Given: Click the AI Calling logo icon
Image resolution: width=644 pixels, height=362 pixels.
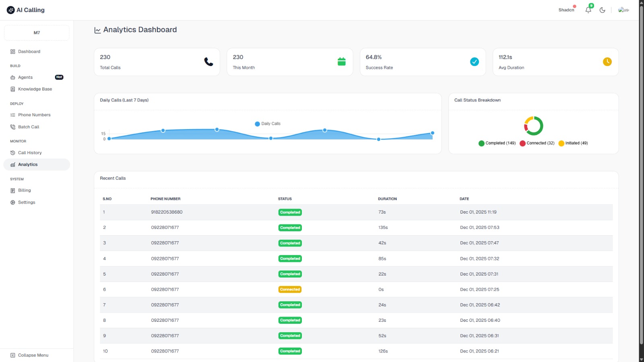Looking at the screenshot, I should tap(10, 10).
